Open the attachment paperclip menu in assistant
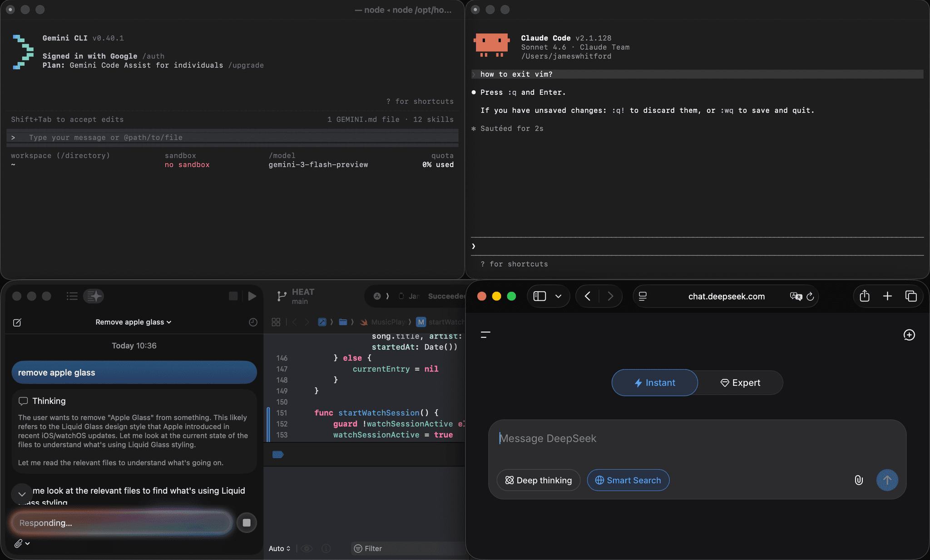The width and height of the screenshot is (930, 560). [x=21, y=543]
